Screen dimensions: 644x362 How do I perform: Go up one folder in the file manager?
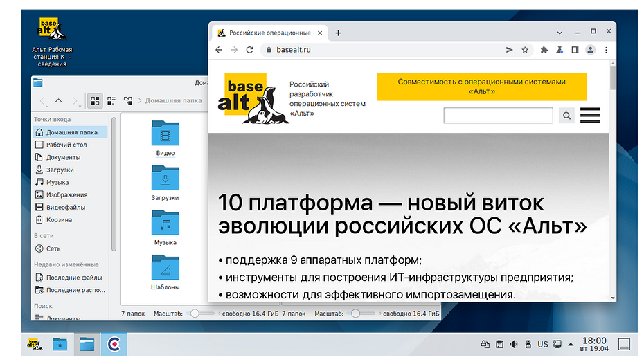point(59,100)
